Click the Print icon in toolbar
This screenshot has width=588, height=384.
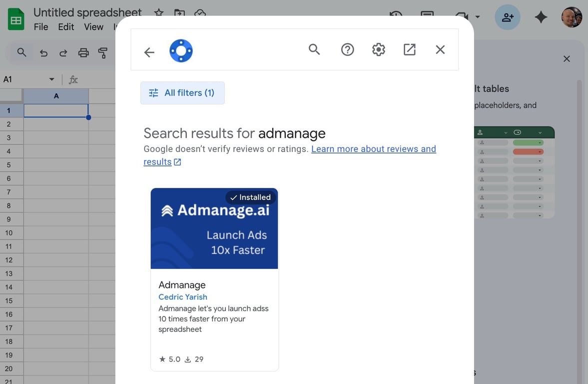83,52
